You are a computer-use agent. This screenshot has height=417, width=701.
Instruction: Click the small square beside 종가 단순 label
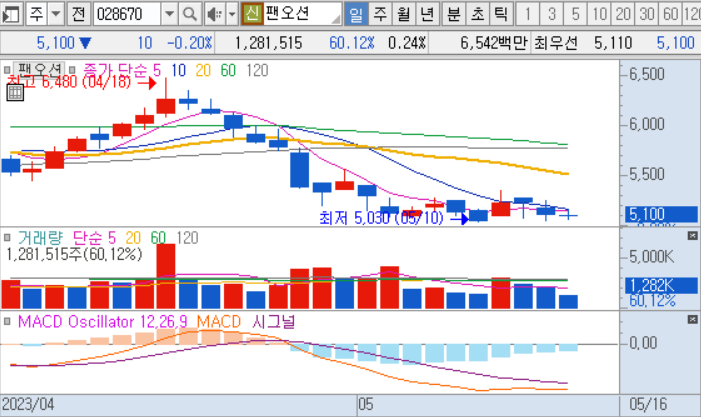(x=72, y=70)
